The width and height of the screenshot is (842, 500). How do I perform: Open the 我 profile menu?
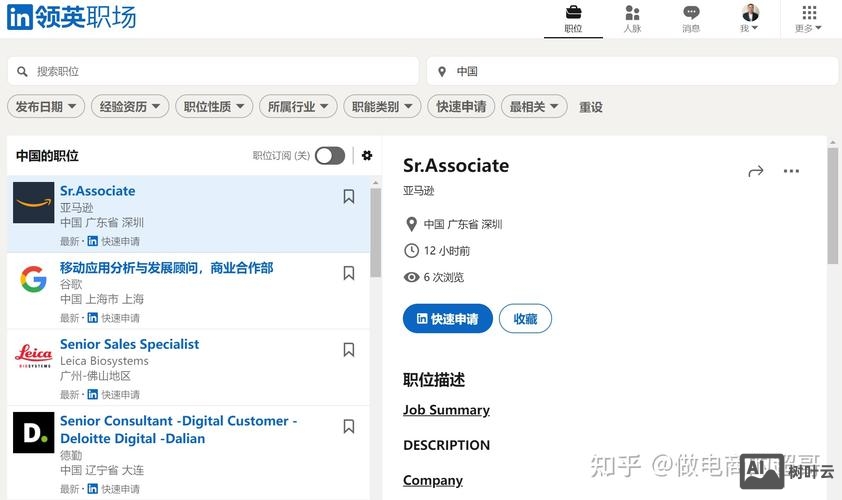pos(750,19)
